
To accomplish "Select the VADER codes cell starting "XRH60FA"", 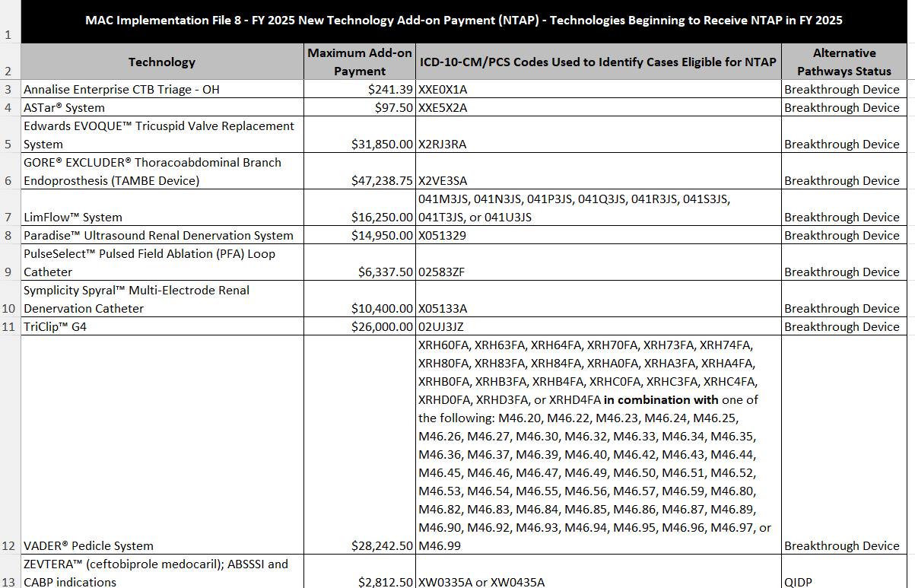I will point(598,445).
